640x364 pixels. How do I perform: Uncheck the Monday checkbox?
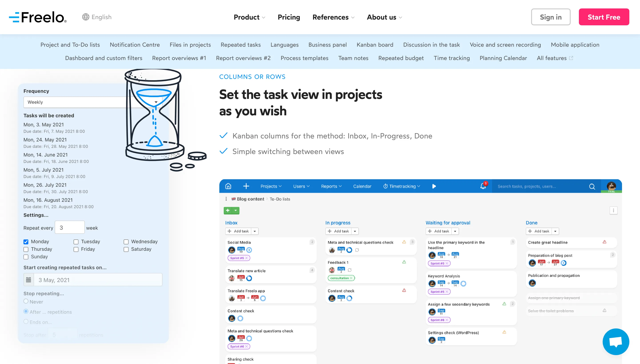26,242
